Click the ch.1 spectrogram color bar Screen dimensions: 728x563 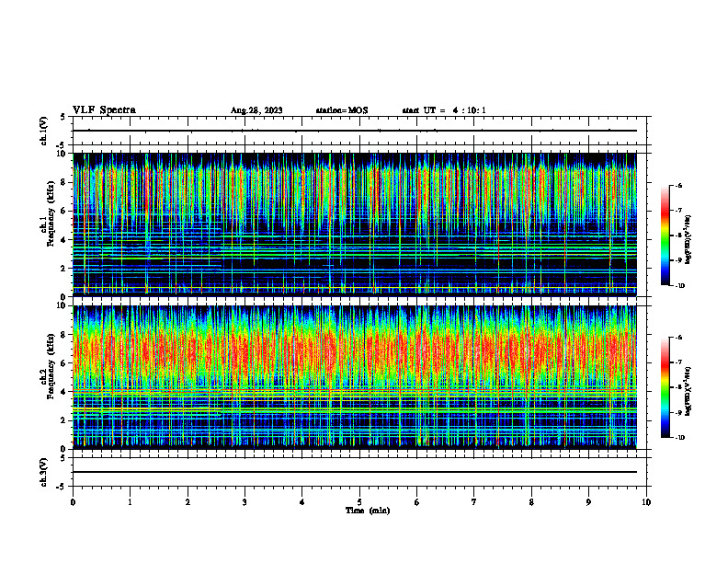[665, 236]
